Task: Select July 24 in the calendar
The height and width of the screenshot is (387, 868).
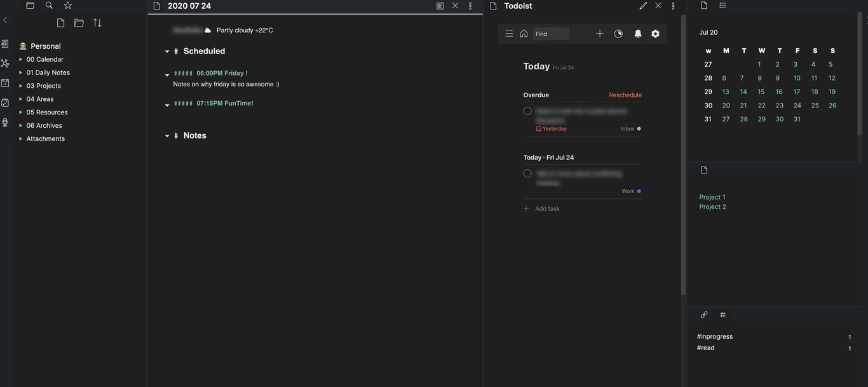Action: [x=797, y=105]
